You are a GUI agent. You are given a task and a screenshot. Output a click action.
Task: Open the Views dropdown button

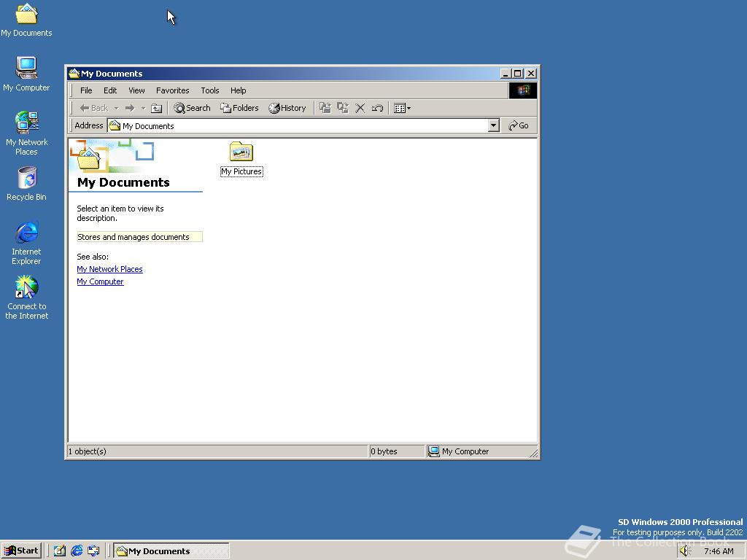pyautogui.click(x=402, y=108)
